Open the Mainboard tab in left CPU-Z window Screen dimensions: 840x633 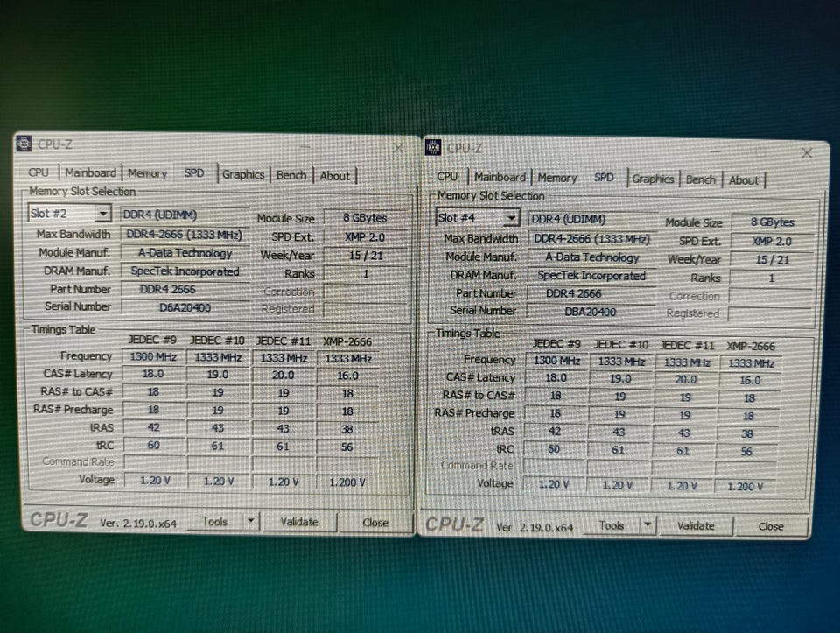90,173
